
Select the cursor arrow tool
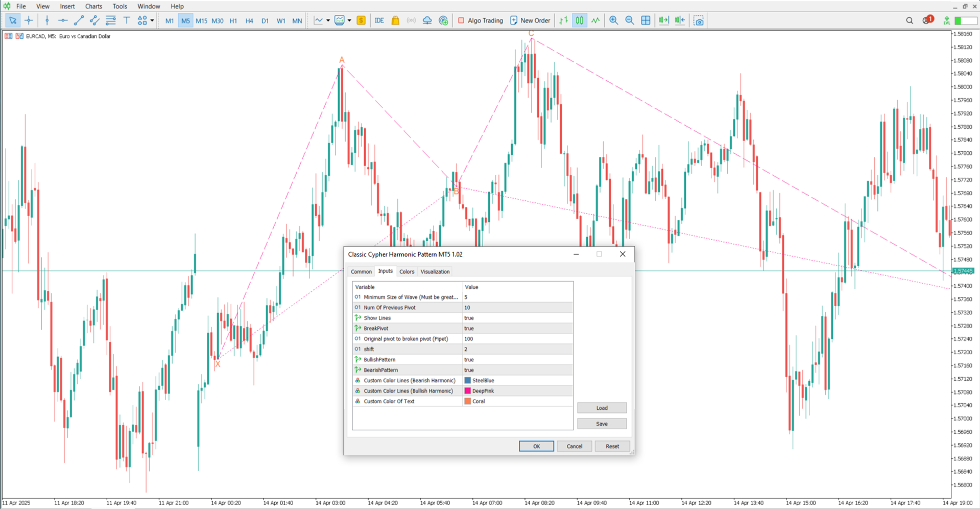[x=12, y=20]
